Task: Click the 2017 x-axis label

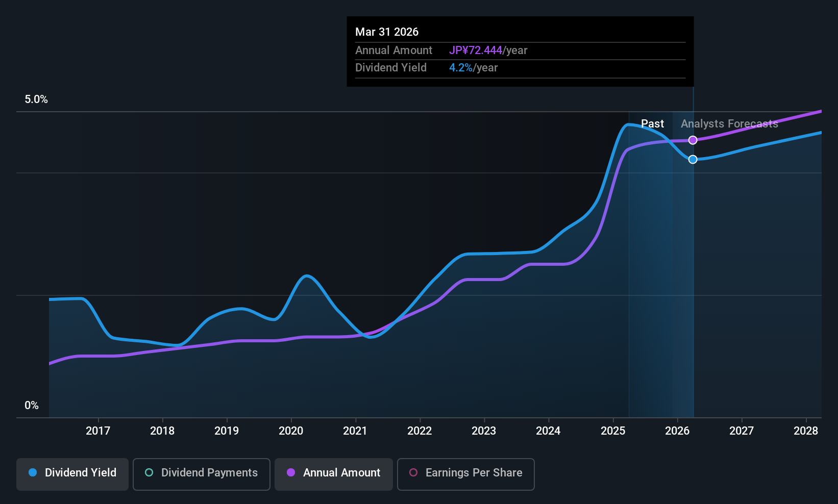Action: click(x=98, y=431)
